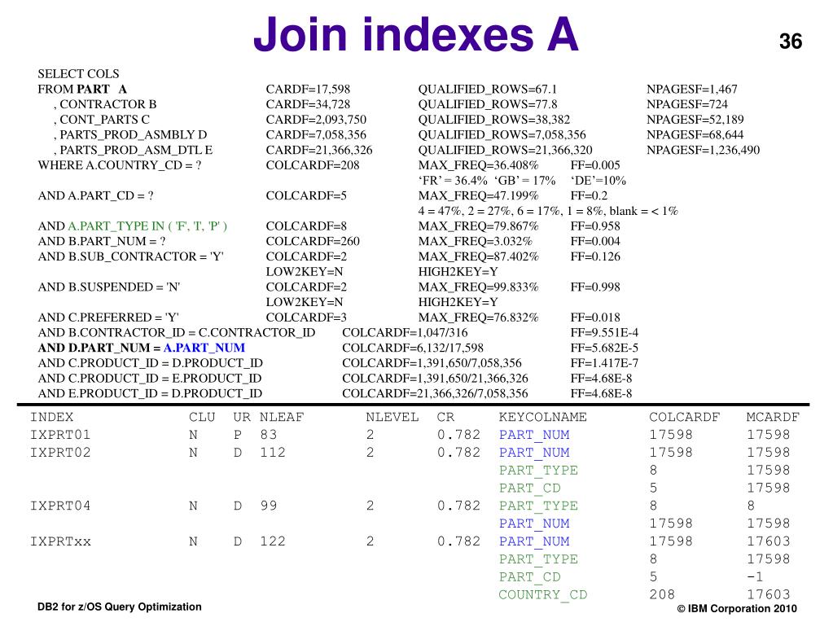
Task: Click 'MAX_FREQ=87.402%' value
Action: pos(478,256)
